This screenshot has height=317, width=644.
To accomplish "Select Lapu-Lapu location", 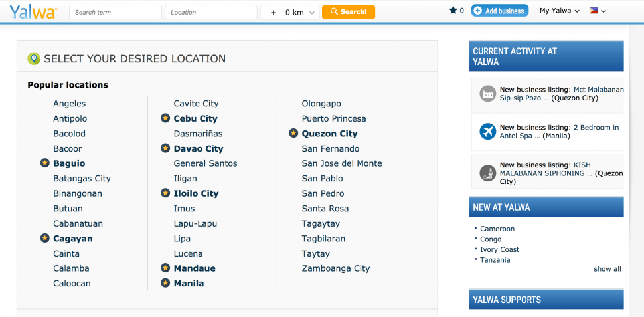I will tap(195, 224).
